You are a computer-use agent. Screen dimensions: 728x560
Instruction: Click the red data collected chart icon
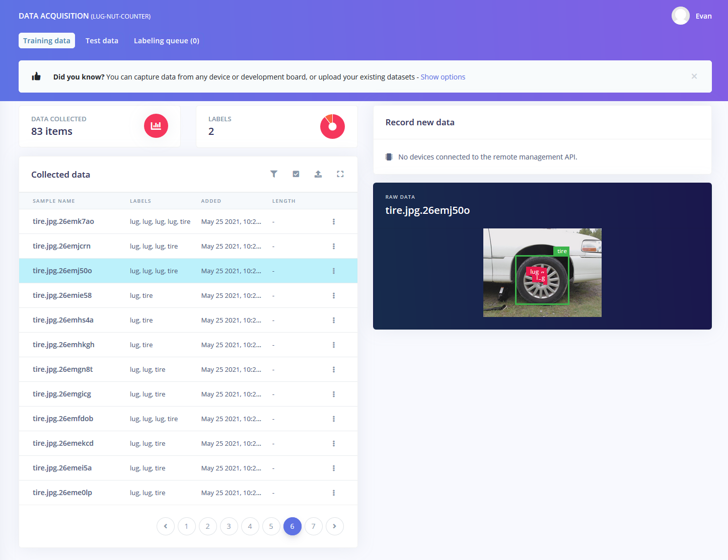coord(156,126)
